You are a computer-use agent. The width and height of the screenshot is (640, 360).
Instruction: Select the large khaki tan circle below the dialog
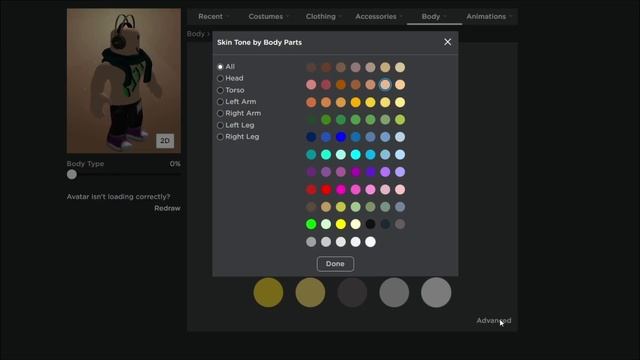(310, 292)
